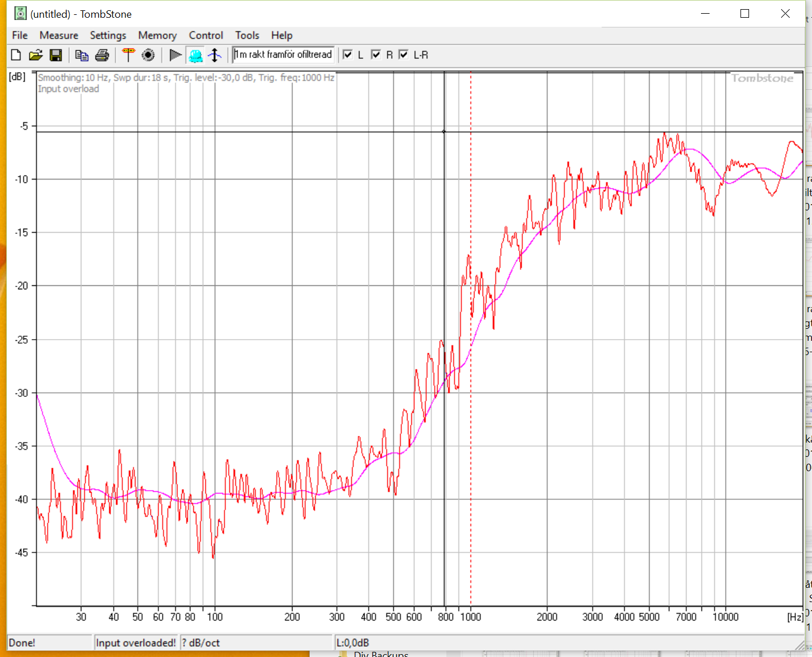
Task: Click the 'Done!' status bar text
Action: [22, 643]
